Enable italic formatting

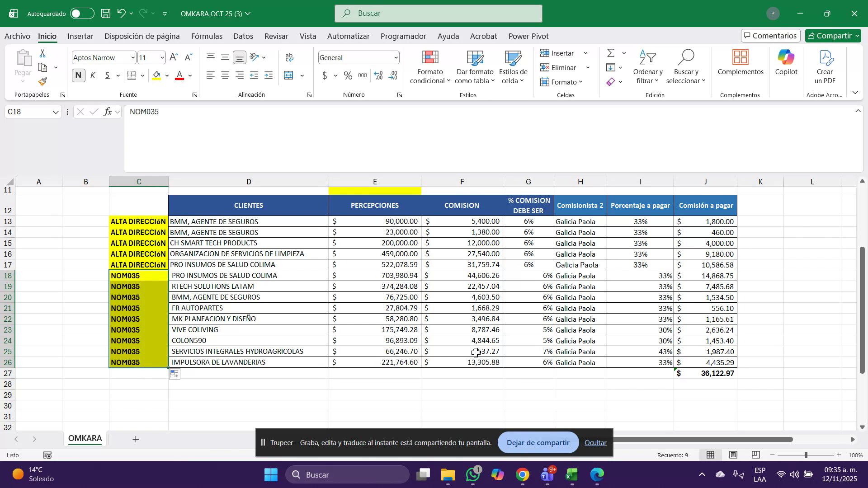tap(93, 75)
